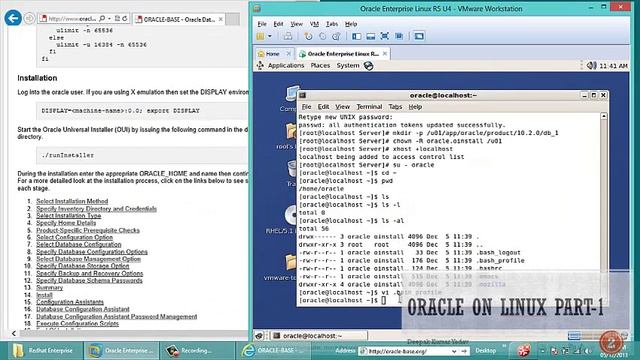Viewport: 640px width, 360px height.
Task: Expand the VMware power options dropdown arrow
Action: coord(270,36)
